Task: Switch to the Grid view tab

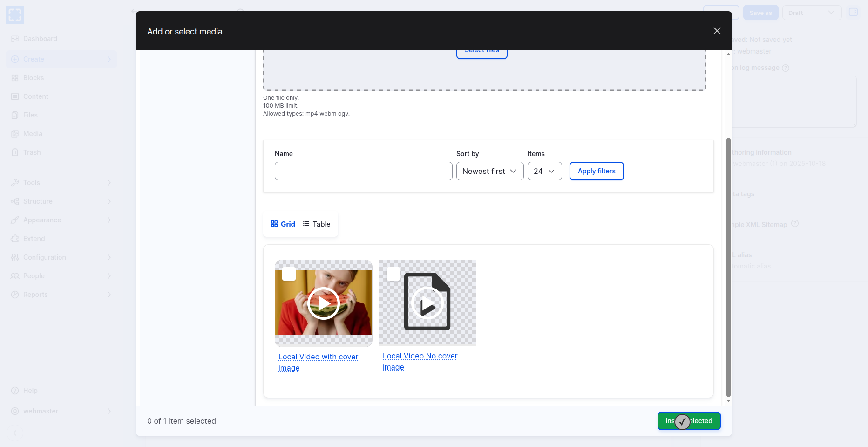Action: tap(283, 224)
